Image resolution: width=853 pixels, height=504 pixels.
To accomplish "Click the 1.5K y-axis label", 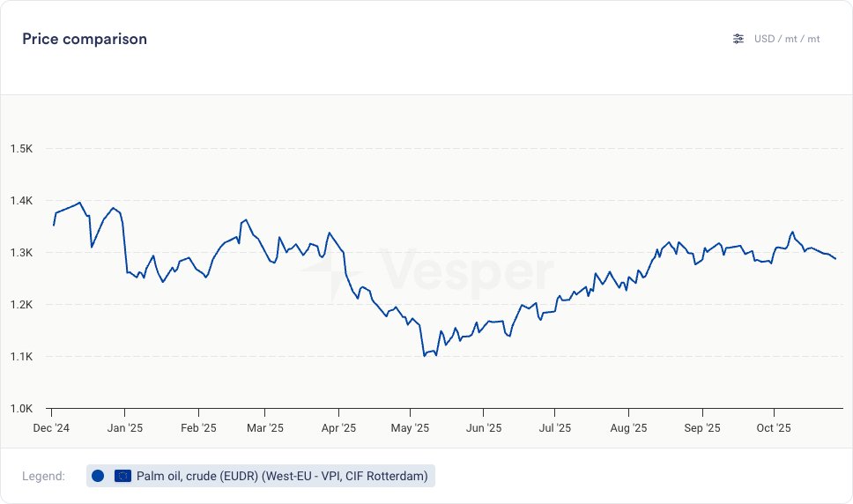I will tap(21, 149).
